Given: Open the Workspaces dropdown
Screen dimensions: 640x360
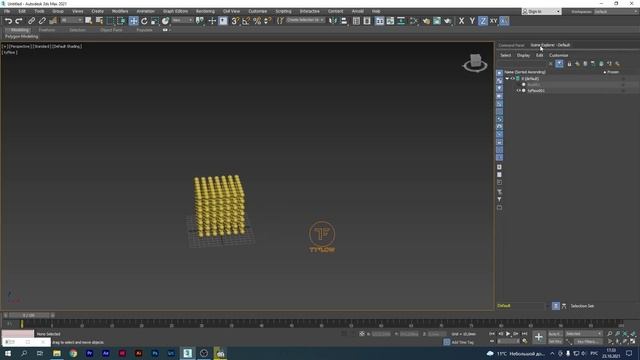Looking at the screenshot, I should (x=617, y=11).
